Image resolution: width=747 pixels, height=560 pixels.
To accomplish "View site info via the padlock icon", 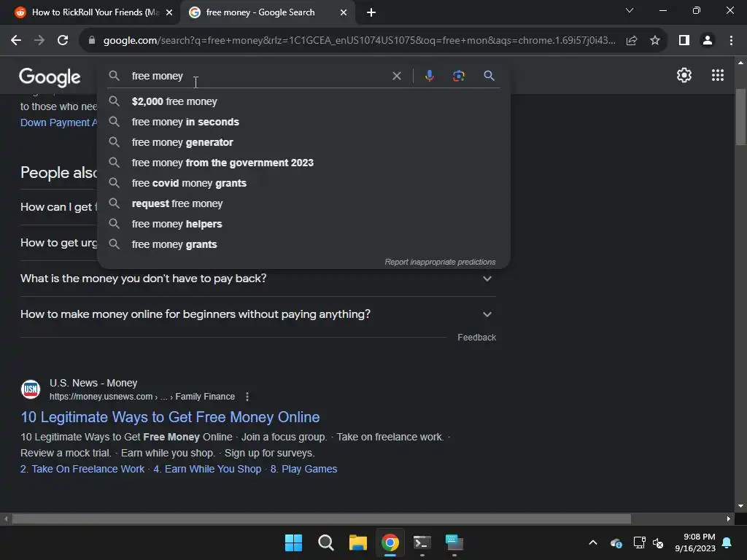I will point(92,41).
